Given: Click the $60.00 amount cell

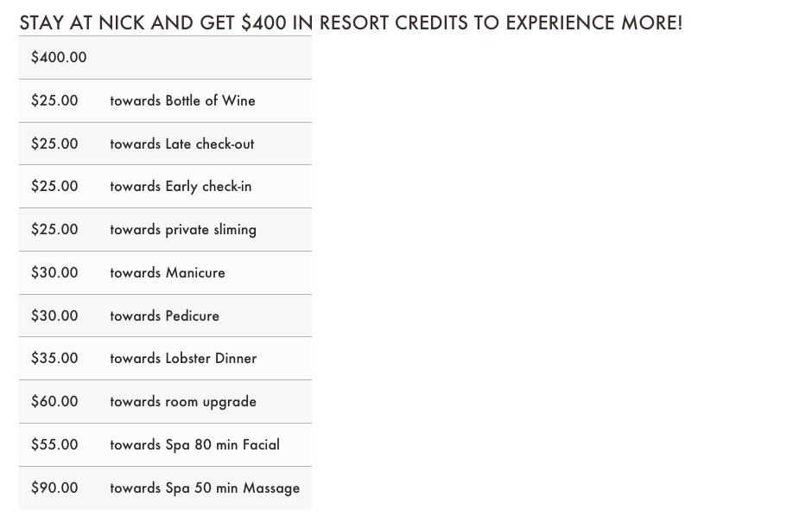Looking at the screenshot, I should pyautogui.click(x=54, y=402).
